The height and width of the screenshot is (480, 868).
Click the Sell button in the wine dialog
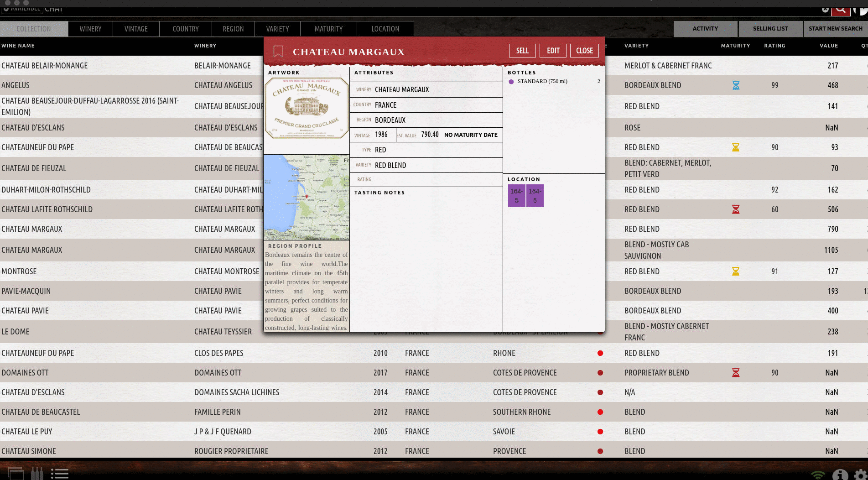tap(522, 51)
